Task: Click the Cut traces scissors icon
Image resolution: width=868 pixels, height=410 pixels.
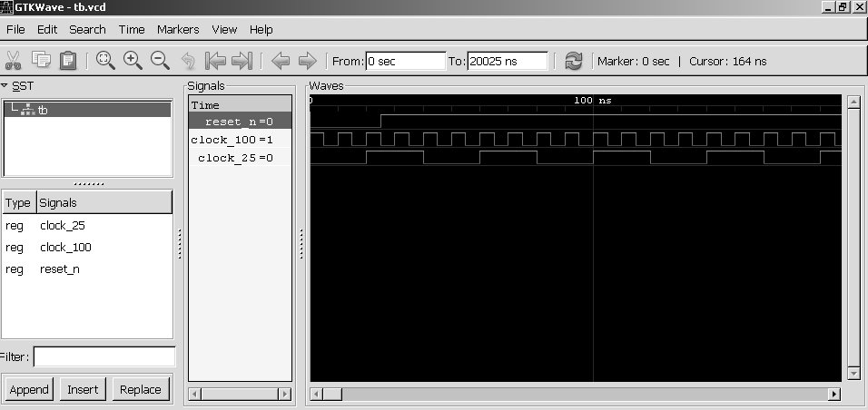Action: click(x=14, y=61)
